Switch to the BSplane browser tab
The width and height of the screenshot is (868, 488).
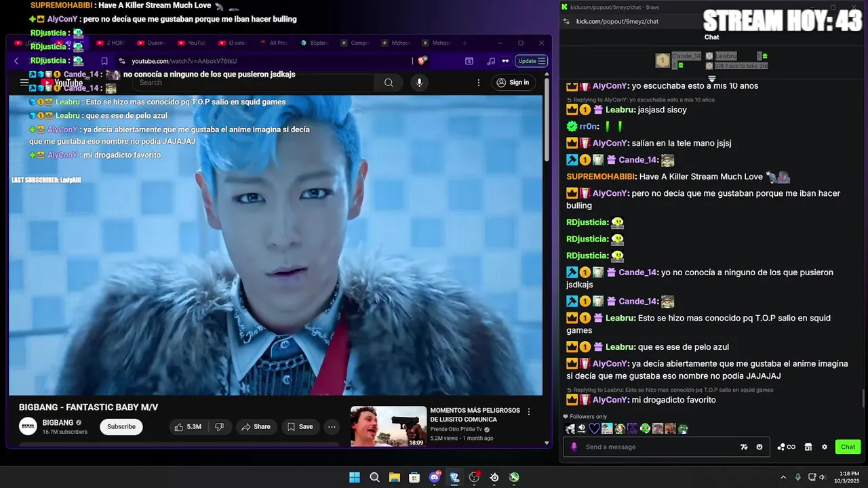click(x=314, y=43)
